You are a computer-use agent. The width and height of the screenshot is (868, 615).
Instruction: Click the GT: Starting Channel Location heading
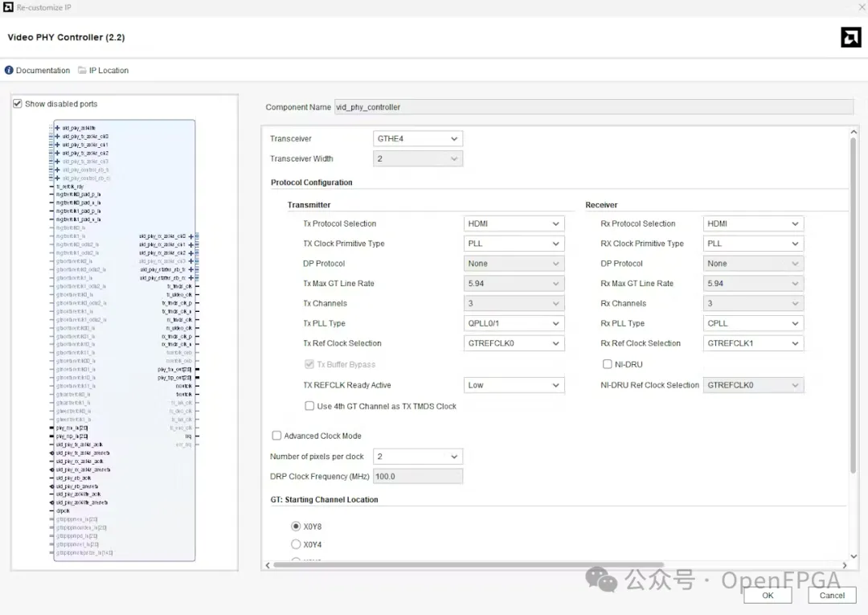tap(325, 499)
